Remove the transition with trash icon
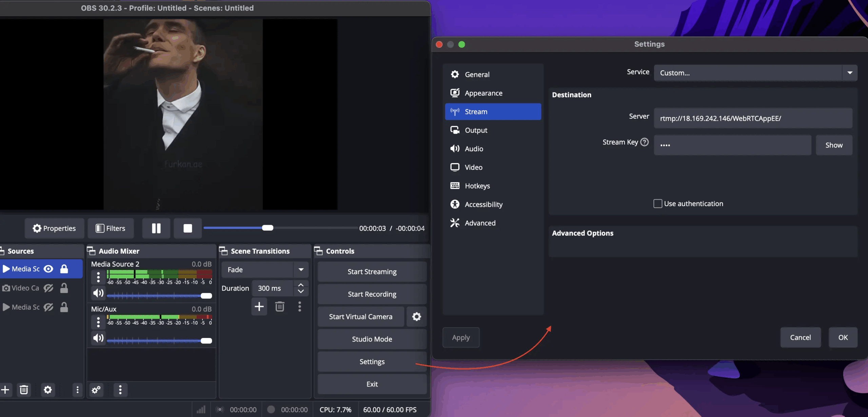The height and width of the screenshot is (417, 868). (280, 306)
